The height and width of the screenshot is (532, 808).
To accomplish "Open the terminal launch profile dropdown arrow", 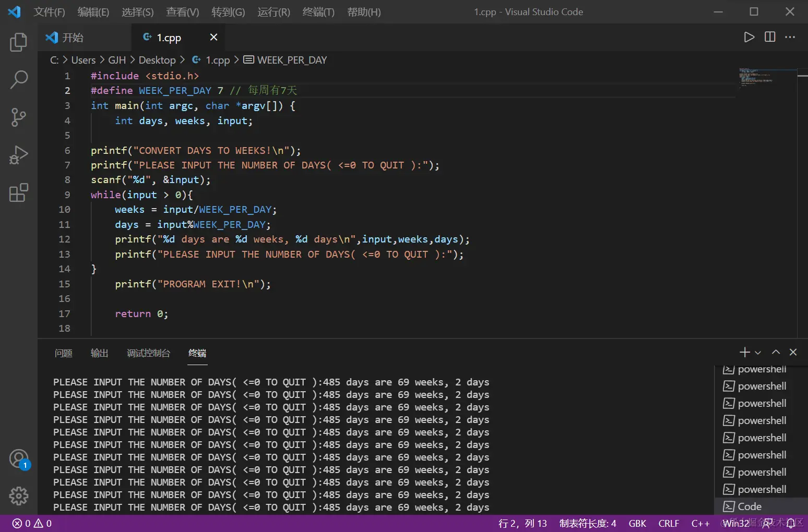I will (758, 353).
